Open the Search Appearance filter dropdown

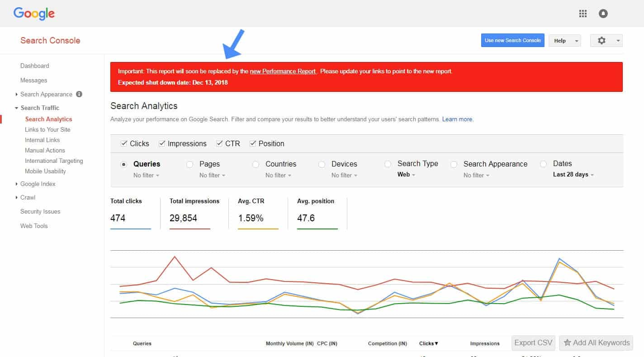[x=476, y=175]
